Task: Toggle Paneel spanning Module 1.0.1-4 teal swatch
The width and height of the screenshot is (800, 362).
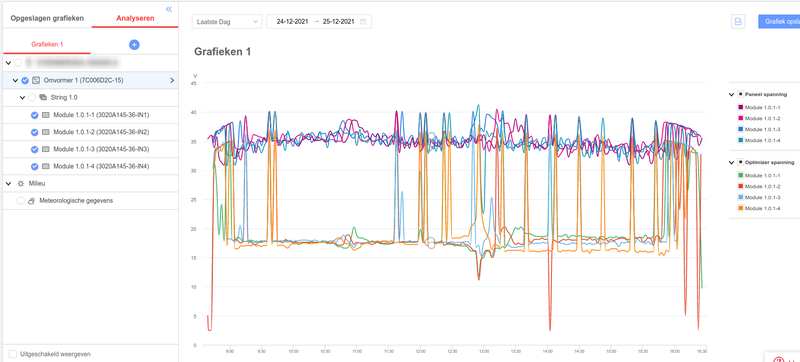Action: tap(741, 140)
